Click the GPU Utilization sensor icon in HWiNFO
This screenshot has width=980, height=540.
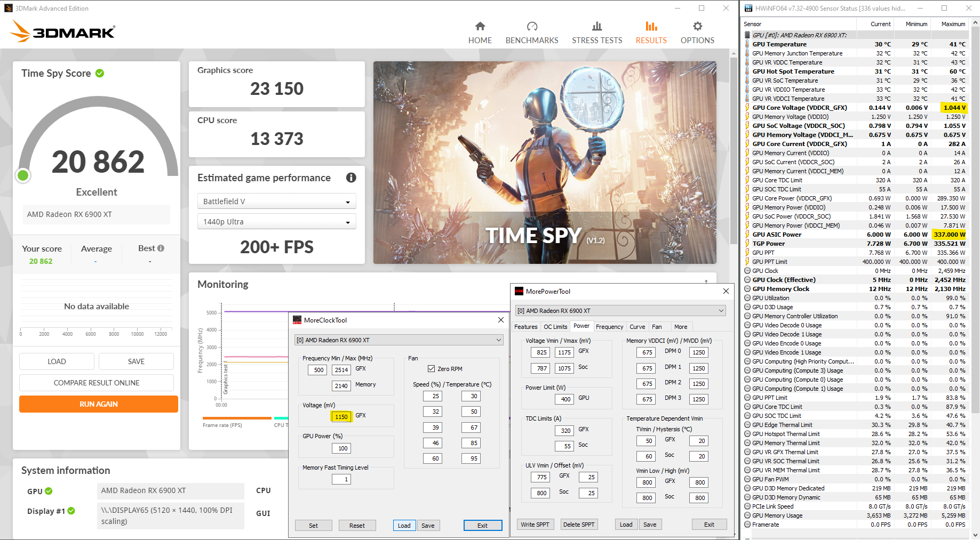[747, 298]
